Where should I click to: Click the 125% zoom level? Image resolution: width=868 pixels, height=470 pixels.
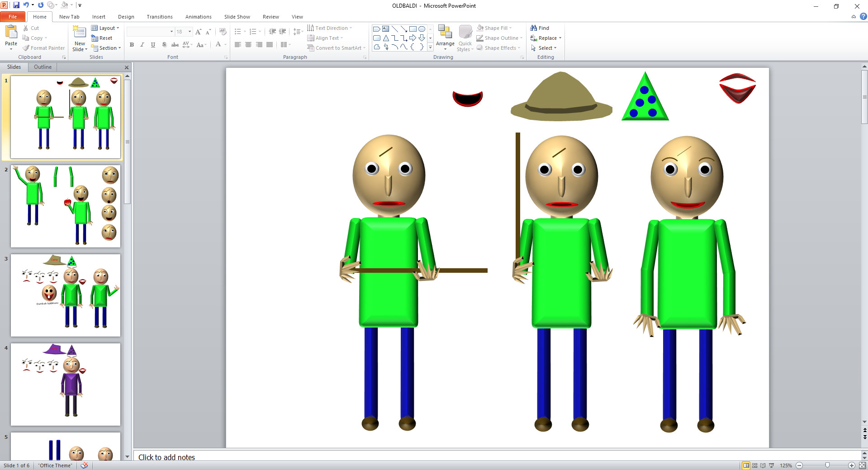(x=786, y=465)
